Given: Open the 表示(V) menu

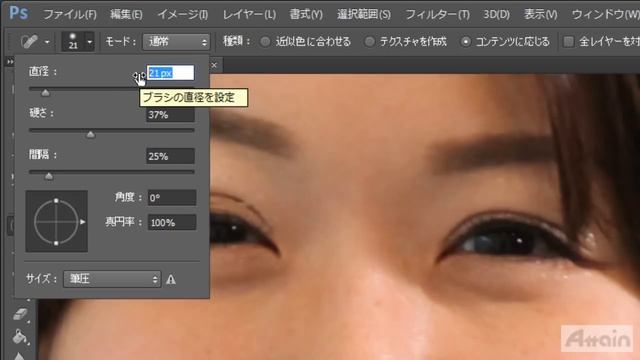Looking at the screenshot, I should point(540,15).
